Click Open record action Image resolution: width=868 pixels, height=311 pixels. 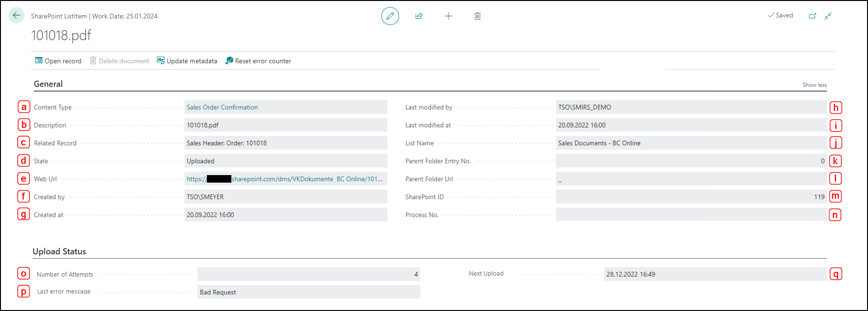coord(58,61)
